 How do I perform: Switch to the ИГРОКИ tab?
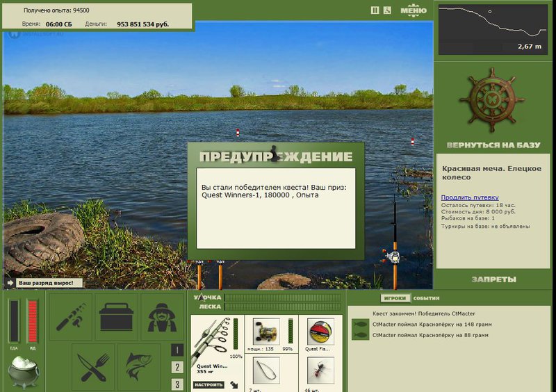pyautogui.click(x=395, y=298)
